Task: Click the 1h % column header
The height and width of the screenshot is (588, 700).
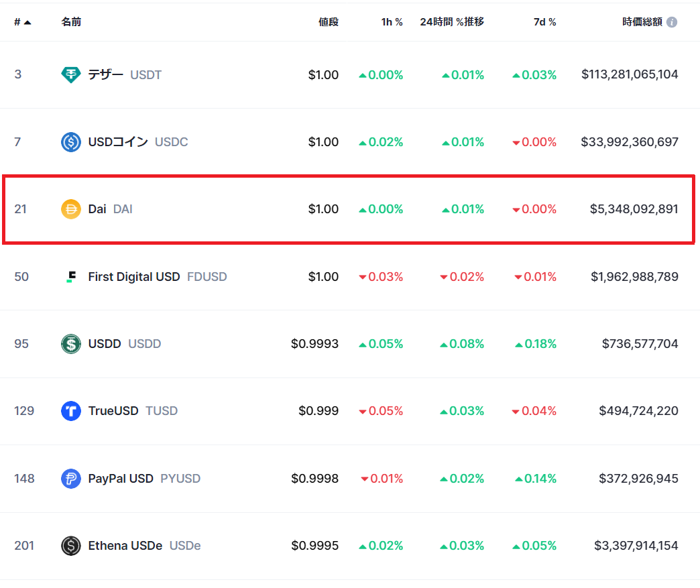Action: click(392, 21)
